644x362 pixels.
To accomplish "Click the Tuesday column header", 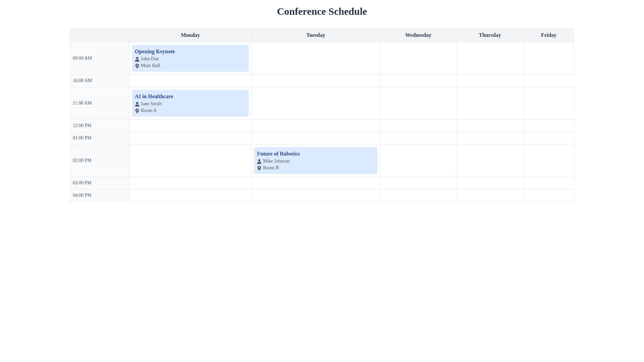I will pos(316,35).
